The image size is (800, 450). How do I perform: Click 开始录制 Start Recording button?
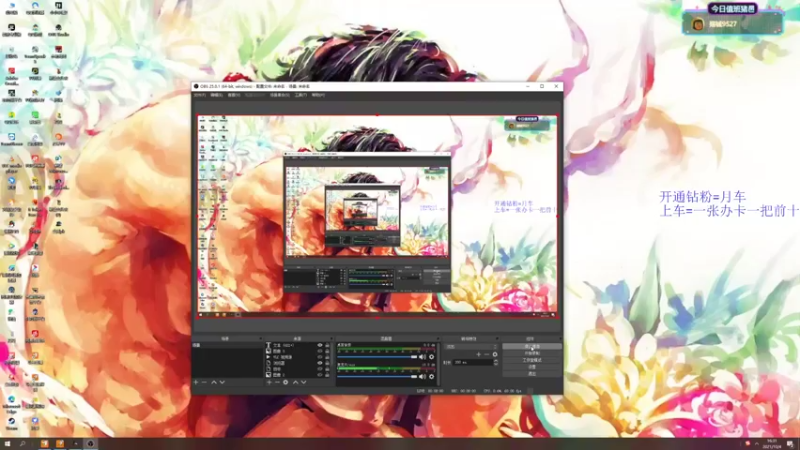point(532,353)
